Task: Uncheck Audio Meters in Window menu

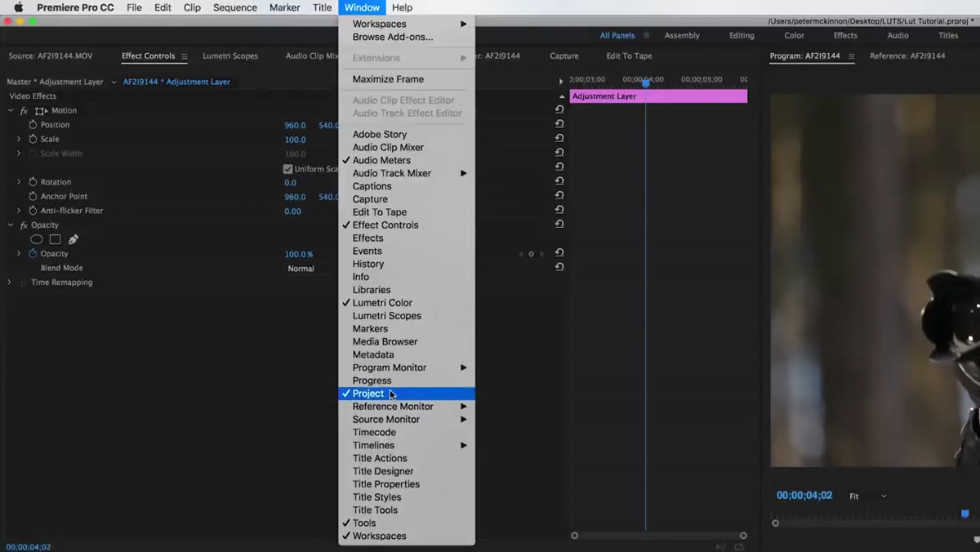Action: coord(407,160)
